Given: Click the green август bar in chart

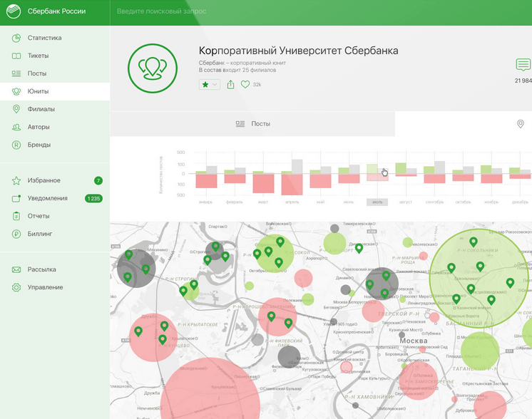Looking at the screenshot, I should click(401, 168).
